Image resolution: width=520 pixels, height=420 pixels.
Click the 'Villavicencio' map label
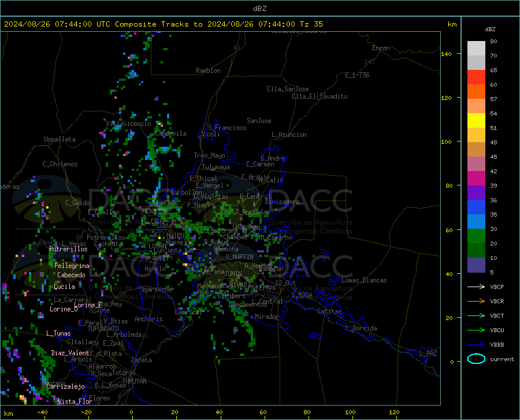[128, 124]
